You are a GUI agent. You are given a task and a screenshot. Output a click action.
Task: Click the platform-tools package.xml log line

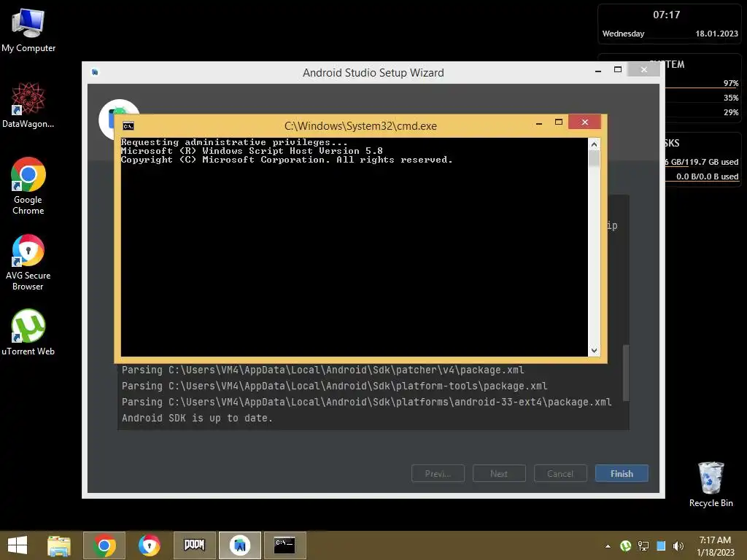[334, 386]
